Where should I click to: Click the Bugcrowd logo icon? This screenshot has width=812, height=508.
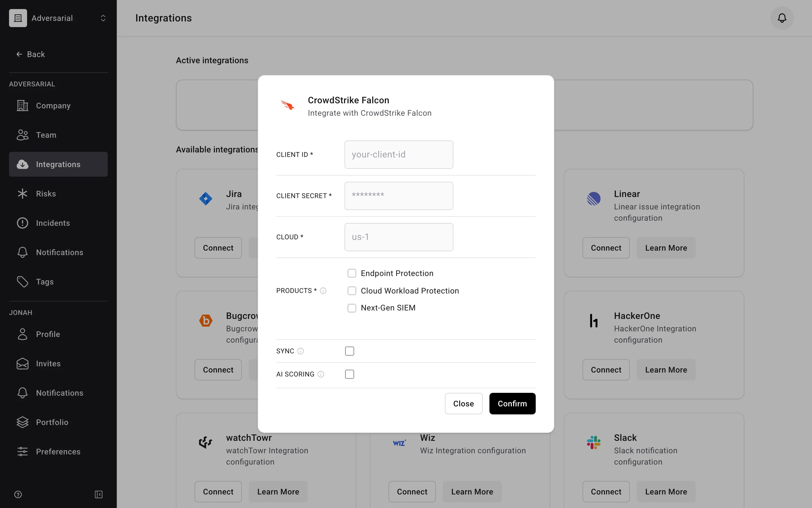pyautogui.click(x=206, y=321)
